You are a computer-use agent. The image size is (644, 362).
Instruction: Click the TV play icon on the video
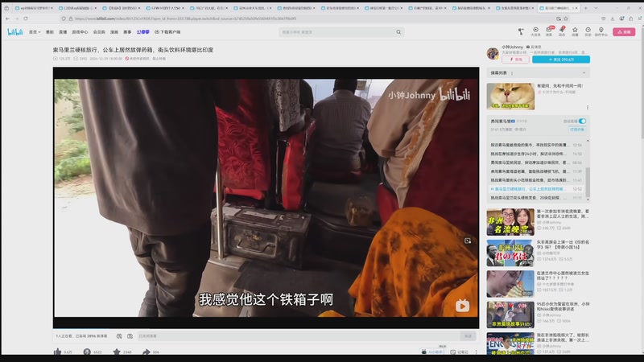[462, 306]
